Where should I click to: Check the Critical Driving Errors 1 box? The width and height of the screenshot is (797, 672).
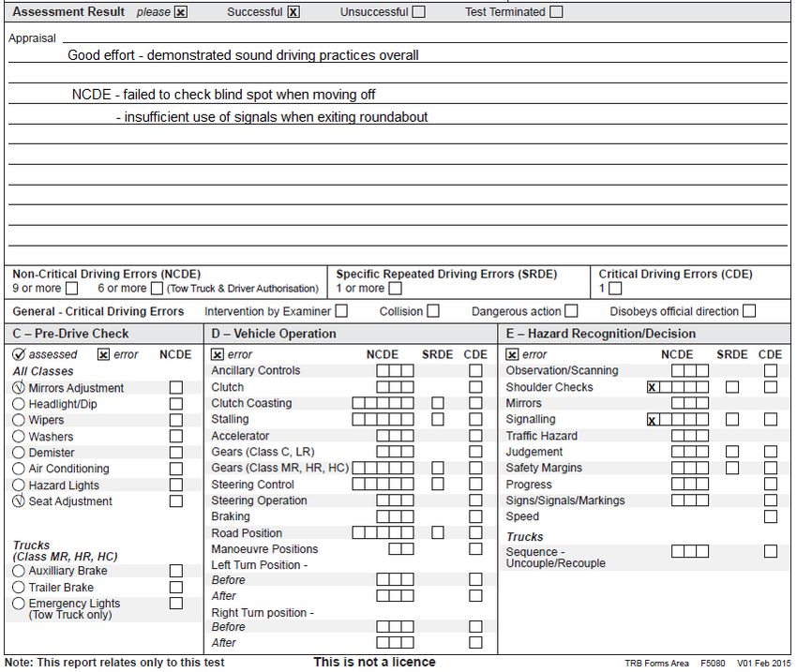pyautogui.click(x=615, y=289)
